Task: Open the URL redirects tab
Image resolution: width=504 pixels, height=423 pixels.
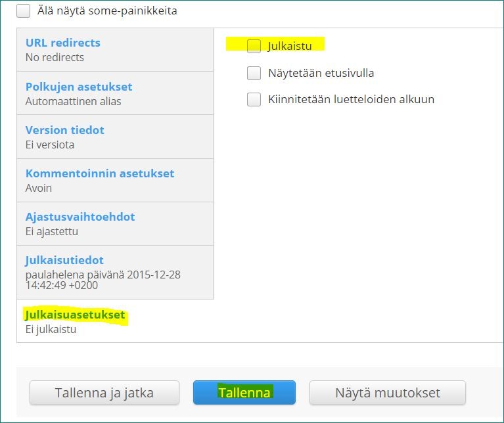Action: click(63, 43)
